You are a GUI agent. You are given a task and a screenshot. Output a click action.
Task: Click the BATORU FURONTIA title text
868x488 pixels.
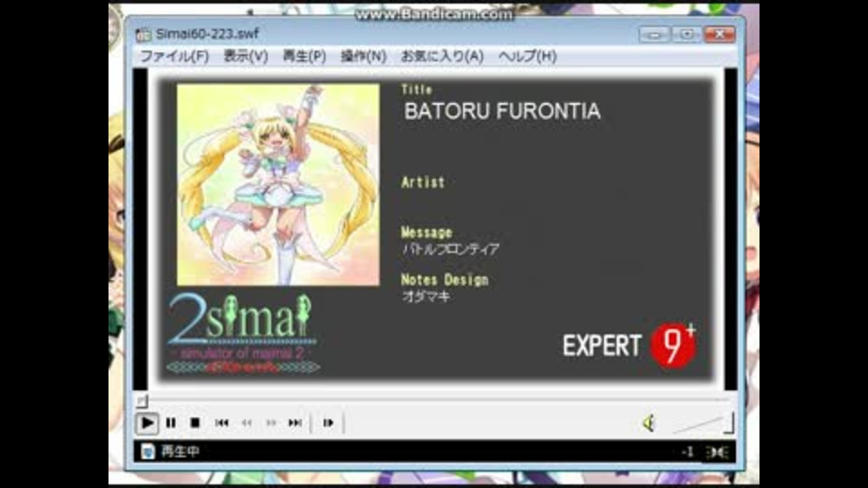click(x=502, y=111)
